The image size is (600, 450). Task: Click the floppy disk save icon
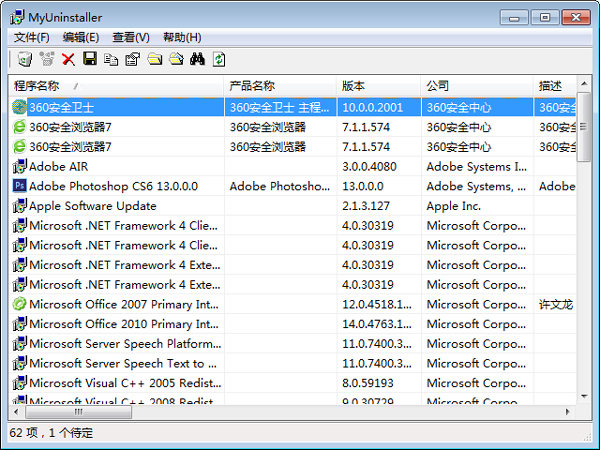[x=90, y=59]
